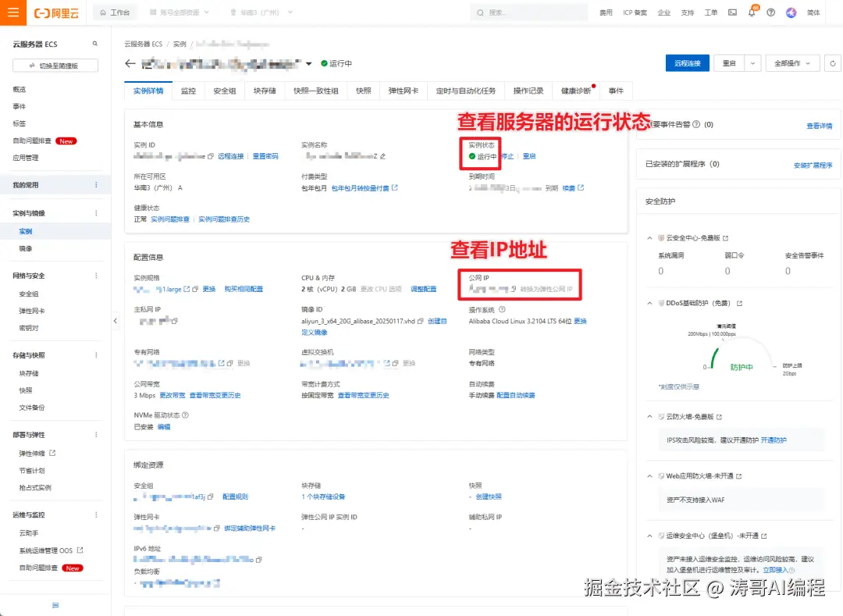
Task: Click the 重启 button at top
Action: click(729, 63)
